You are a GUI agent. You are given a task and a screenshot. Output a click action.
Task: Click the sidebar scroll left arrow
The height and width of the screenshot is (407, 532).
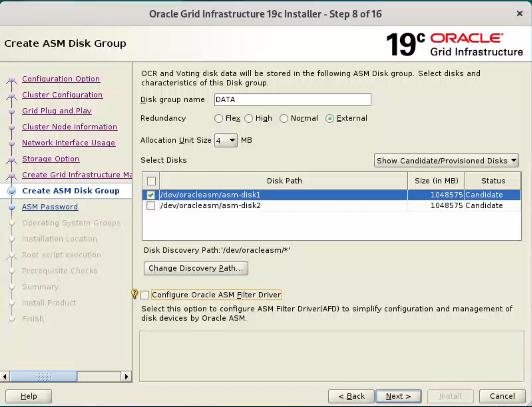click(5, 377)
